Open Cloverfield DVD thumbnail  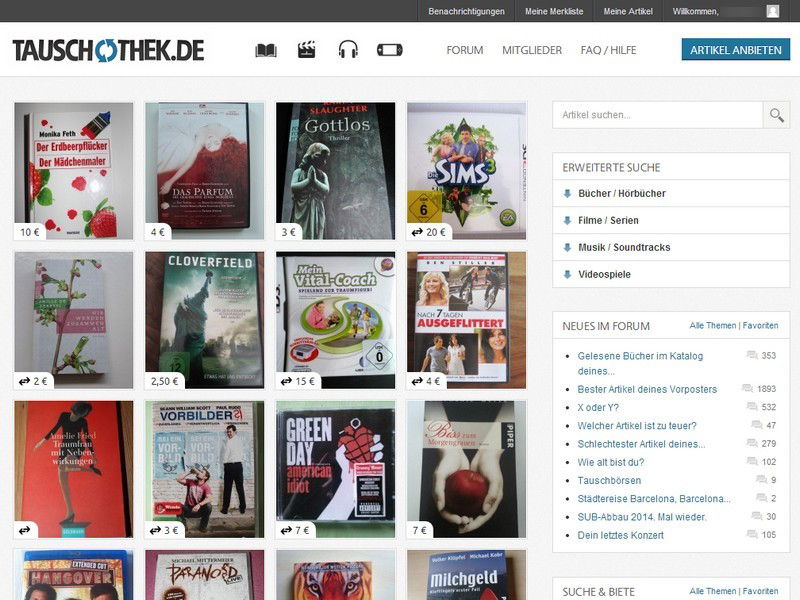205,320
